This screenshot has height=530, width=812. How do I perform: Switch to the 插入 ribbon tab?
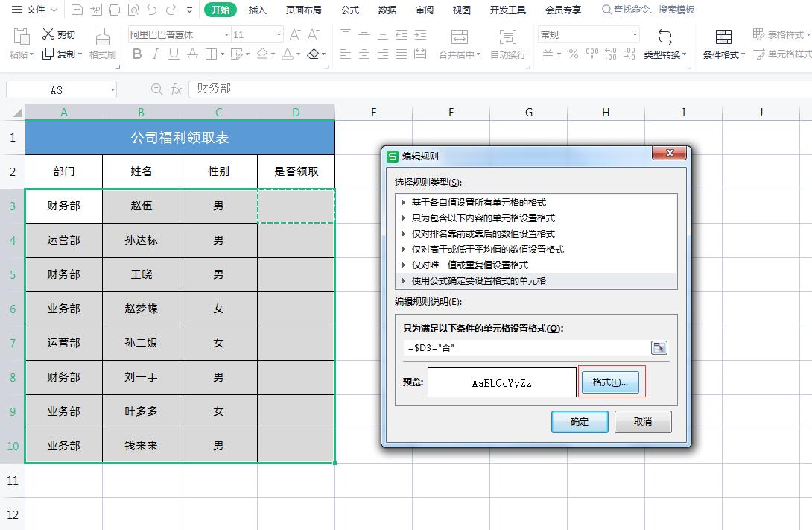257,10
